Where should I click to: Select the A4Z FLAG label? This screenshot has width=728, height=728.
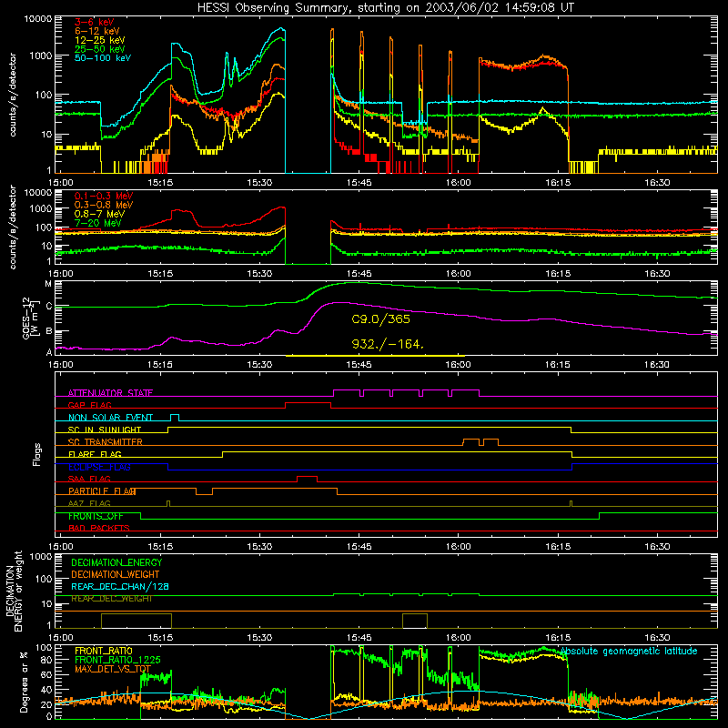coord(89,503)
